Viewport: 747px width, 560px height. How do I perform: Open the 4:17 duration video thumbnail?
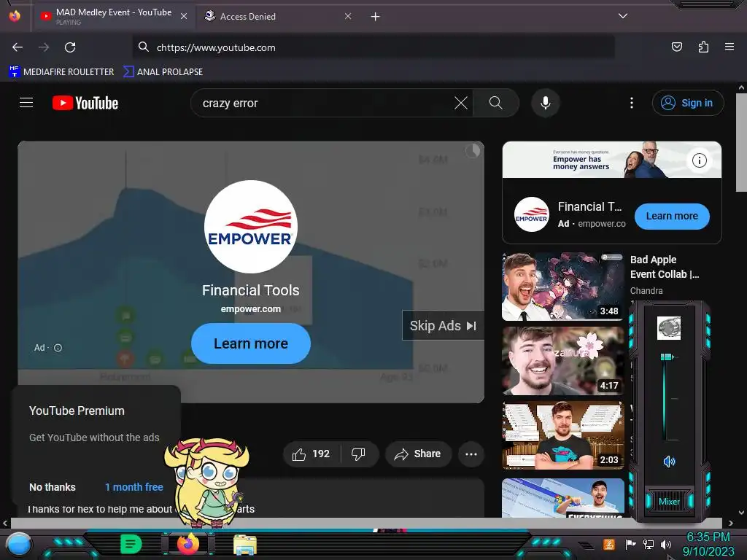pos(563,360)
